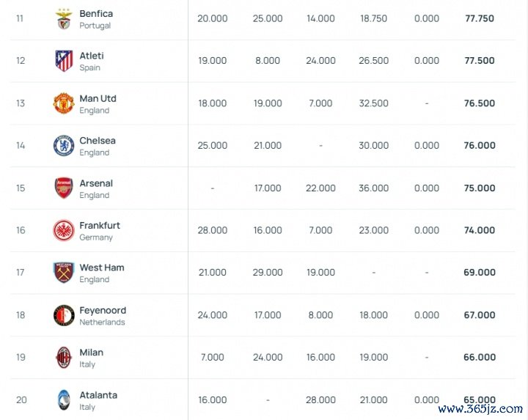Image resolution: width=528 pixels, height=420 pixels.
Task: Select the Feyenoord team name
Action: 103,310
